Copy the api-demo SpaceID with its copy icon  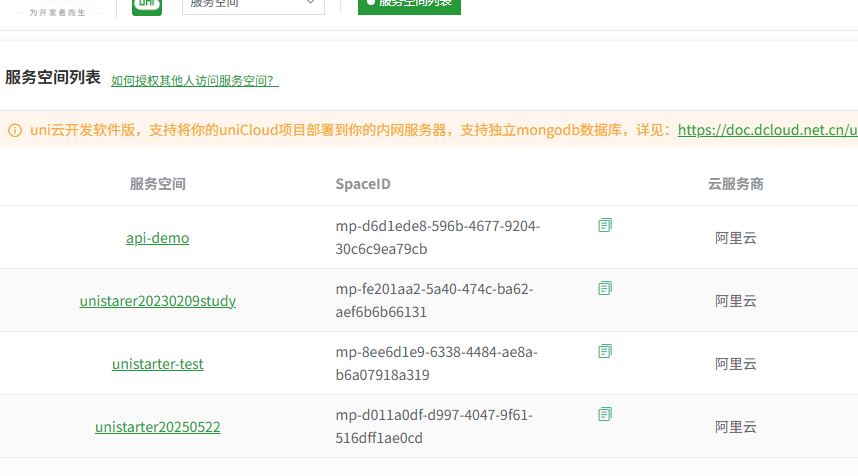click(x=605, y=225)
